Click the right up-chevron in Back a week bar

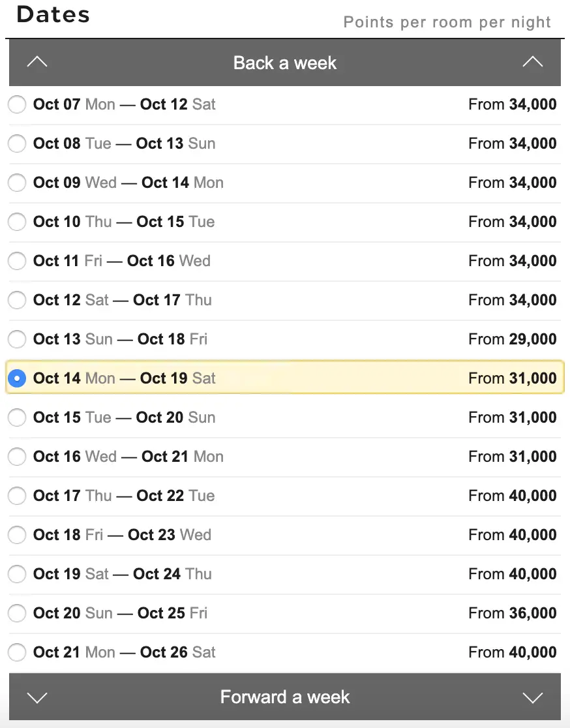533,62
